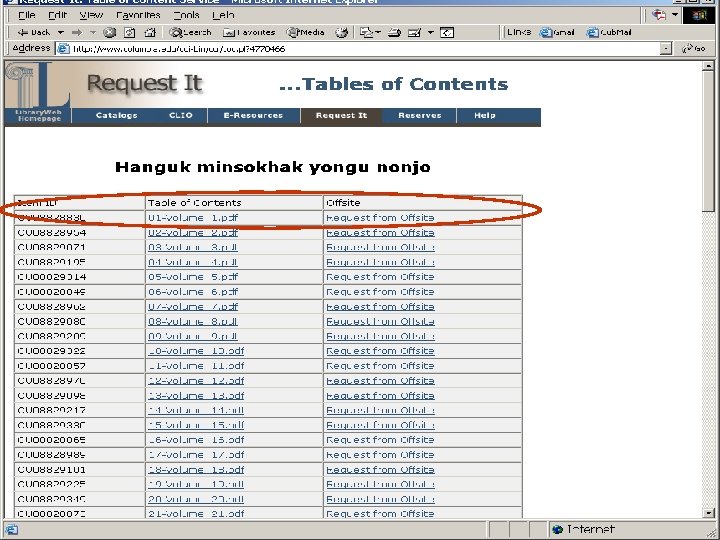
Task: Open the CubMail link in the Links bar
Action: (609, 32)
